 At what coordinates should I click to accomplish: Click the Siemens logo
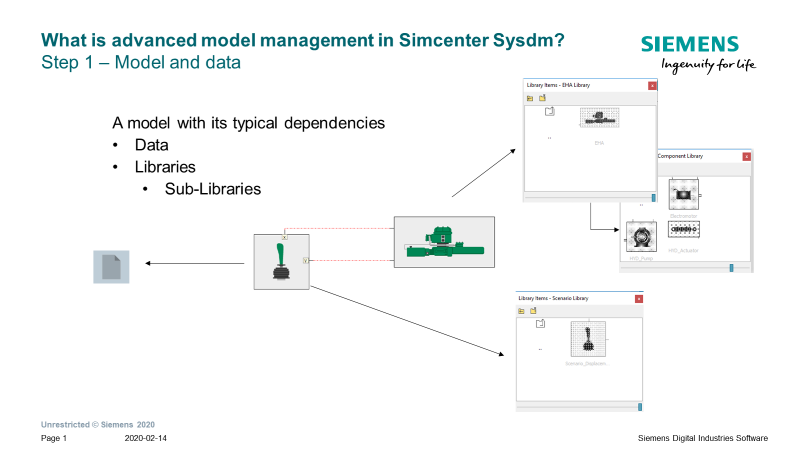click(x=690, y=44)
